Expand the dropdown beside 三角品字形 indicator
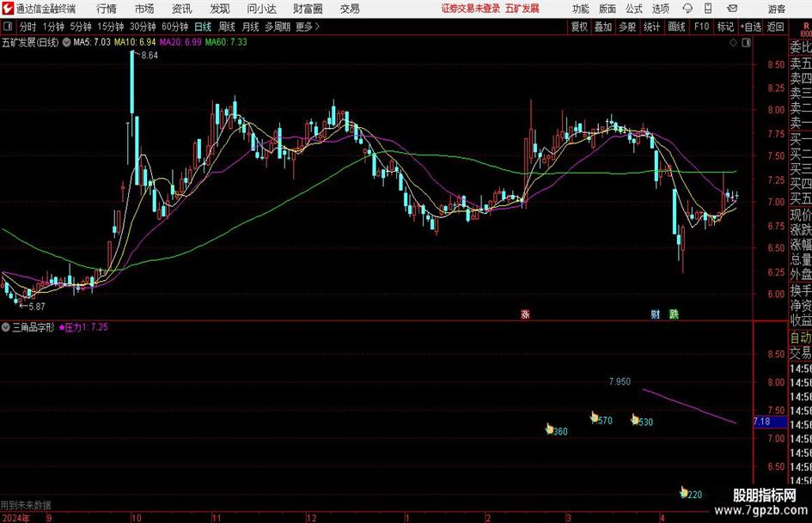The image size is (812, 523). tap(5, 327)
